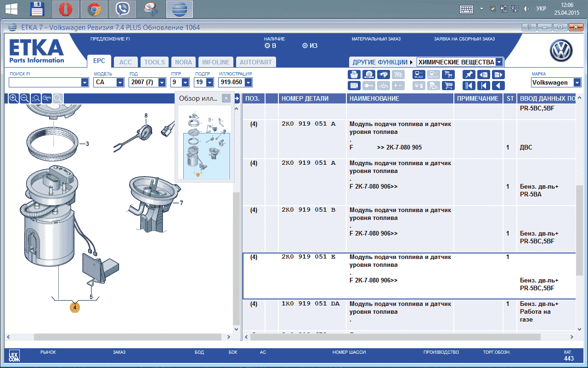The width and height of the screenshot is (588, 368).
Task: Open the ГОД dropdown showing 2007 (7)
Action: point(162,82)
